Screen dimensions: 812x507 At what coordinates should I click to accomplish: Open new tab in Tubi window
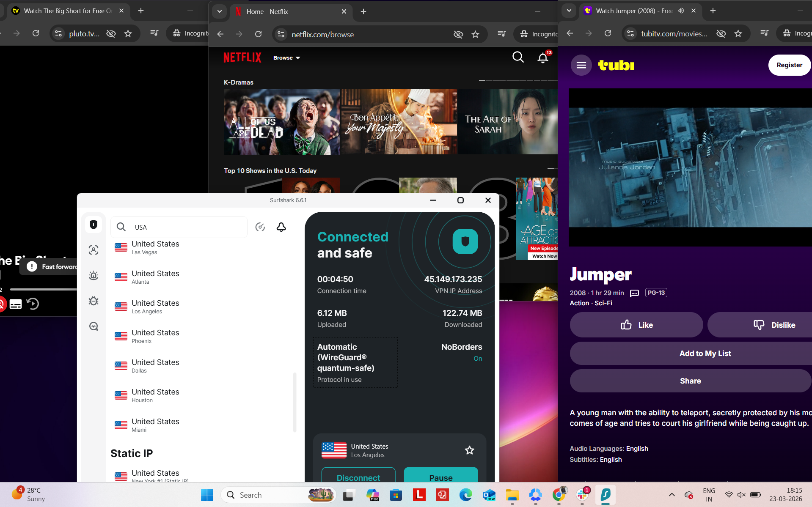pyautogui.click(x=713, y=11)
